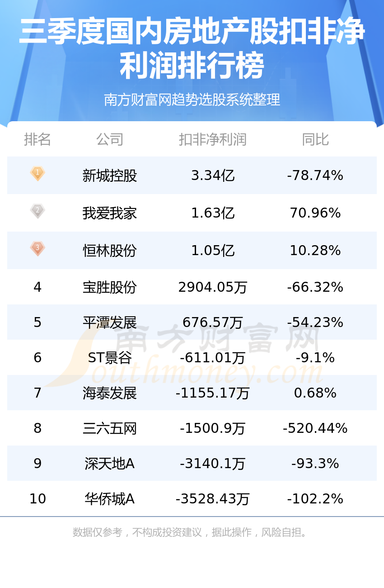Click the 公司 column header
The height and width of the screenshot is (588, 384).
pyautogui.click(x=110, y=139)
